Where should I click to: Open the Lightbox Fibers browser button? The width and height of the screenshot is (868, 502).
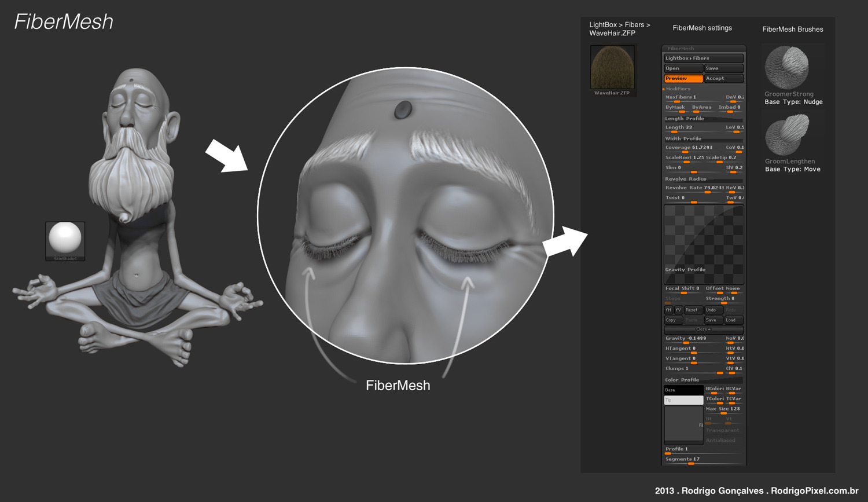(x=704, y=58)
